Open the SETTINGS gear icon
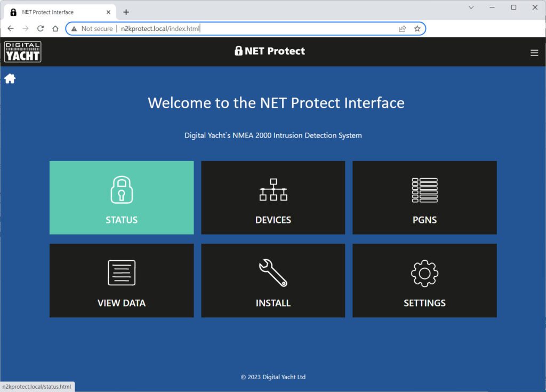 coord(424,272)
